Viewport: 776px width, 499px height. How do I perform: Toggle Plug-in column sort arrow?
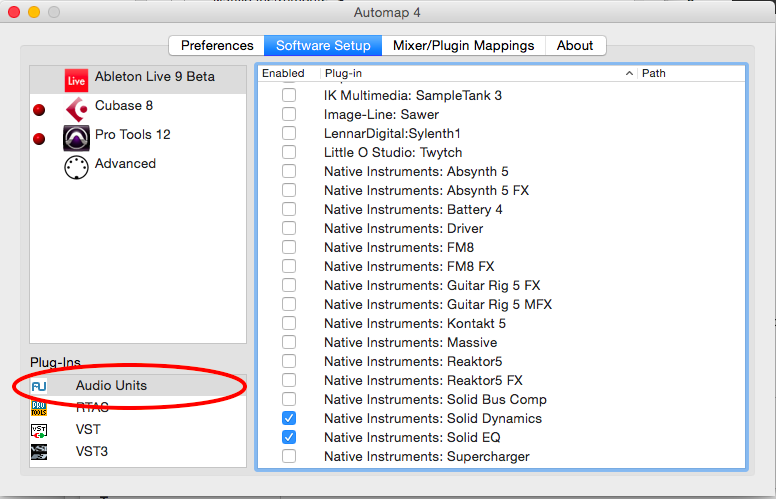click(x=629, y=73)
